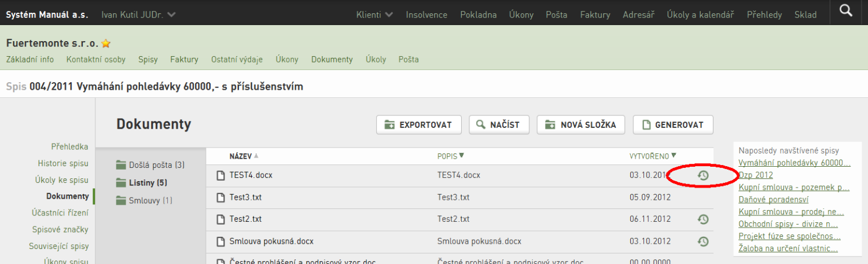The width and height of the screenshot is (868, 264).
Task: Select the Listiny folder
Action: pyautogui.click(x=141, y=183)
